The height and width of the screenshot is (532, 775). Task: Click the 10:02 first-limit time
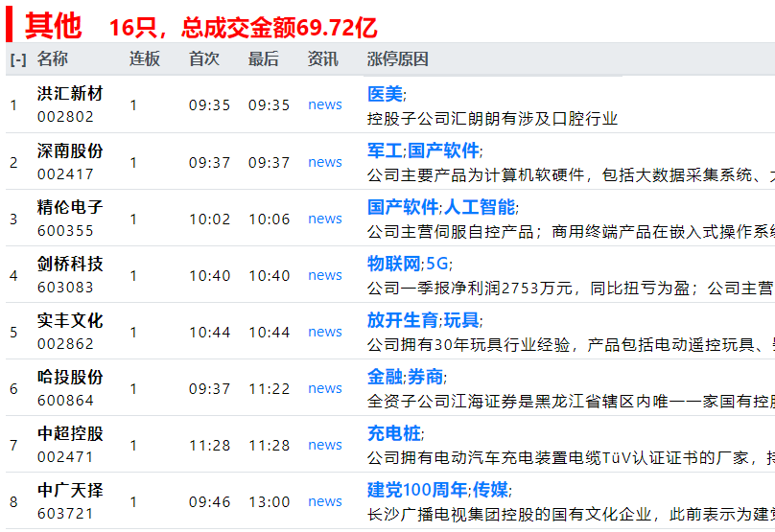click(x=209, y=219)
